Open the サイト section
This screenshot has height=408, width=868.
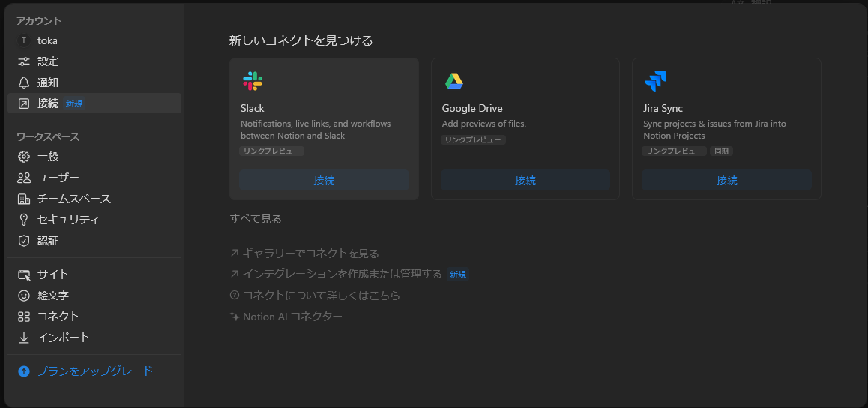(x=94, y=274)
